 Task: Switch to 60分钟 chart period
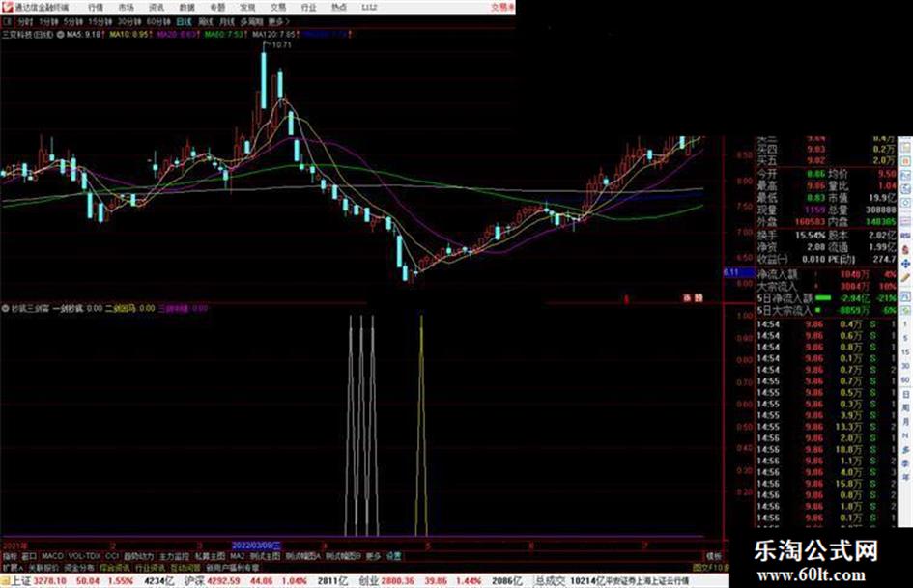[x=158, y=21]
